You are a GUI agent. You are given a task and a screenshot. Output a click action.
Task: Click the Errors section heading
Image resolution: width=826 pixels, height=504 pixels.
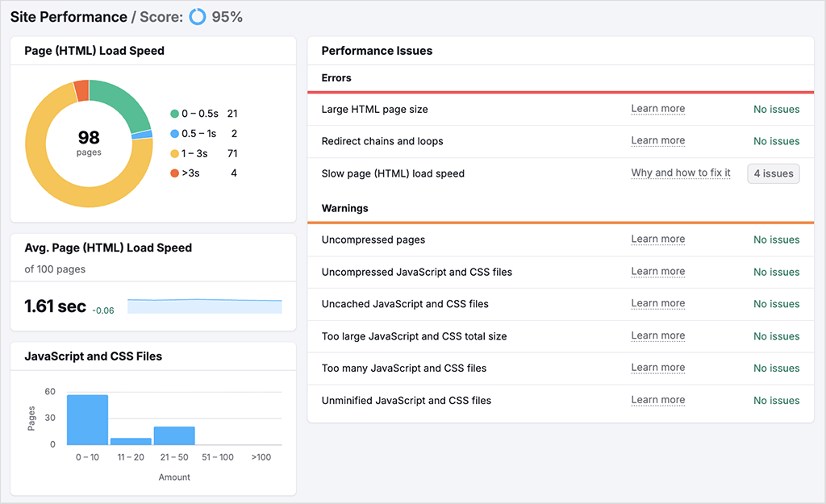click(x=336, y=78)
